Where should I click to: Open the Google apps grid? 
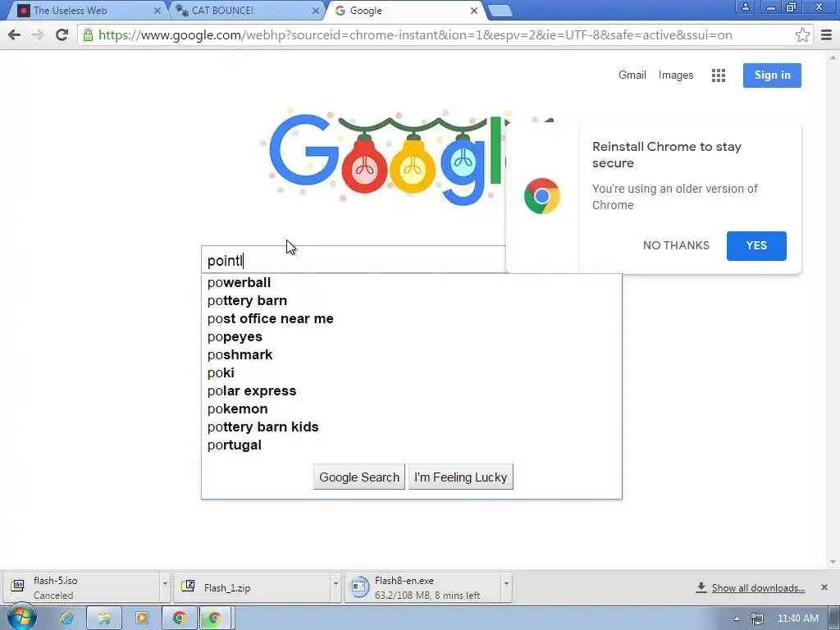(x=719, y=75)
